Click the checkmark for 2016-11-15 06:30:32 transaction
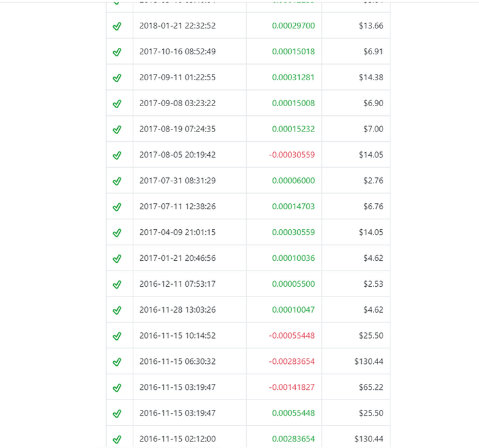479x448 pixels. 117,362
